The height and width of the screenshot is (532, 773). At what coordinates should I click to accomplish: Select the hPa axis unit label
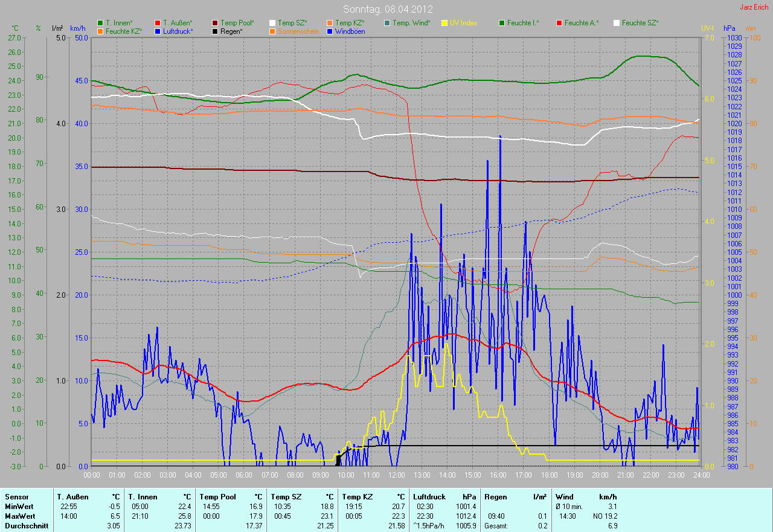pos(730,28)
